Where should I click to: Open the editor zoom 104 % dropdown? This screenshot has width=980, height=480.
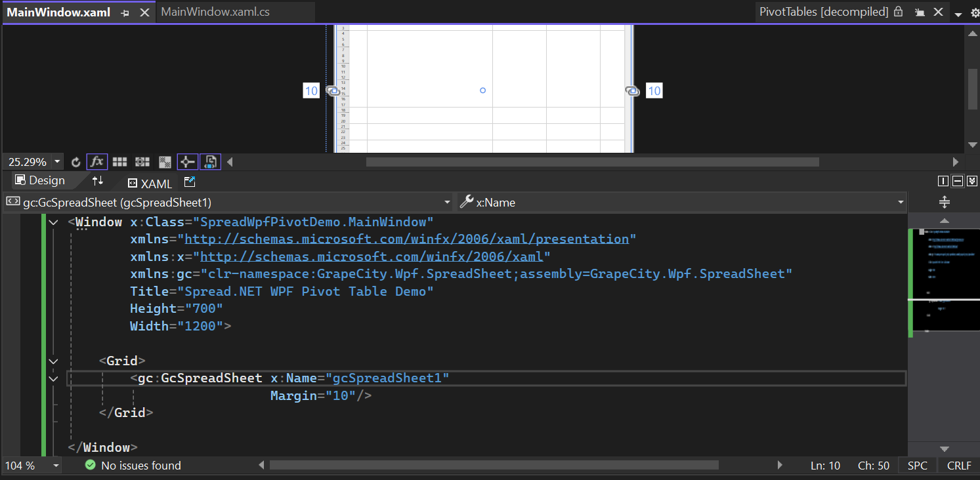[56, 466]
